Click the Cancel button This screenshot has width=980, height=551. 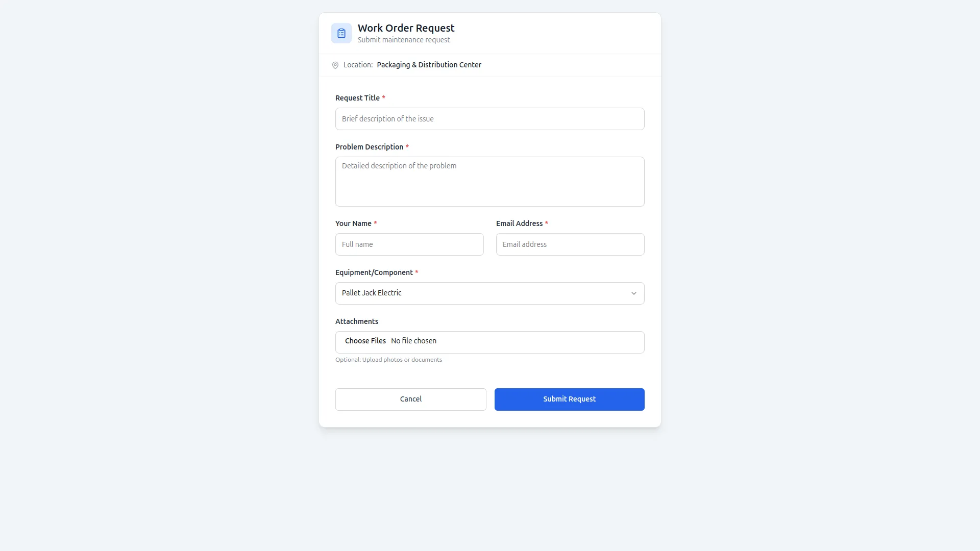(x=410, y=399)
